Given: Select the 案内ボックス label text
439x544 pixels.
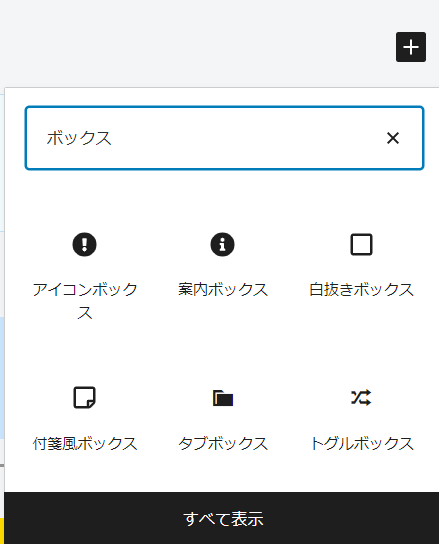Looking at the screenshot, I should [x=223, y=289].
